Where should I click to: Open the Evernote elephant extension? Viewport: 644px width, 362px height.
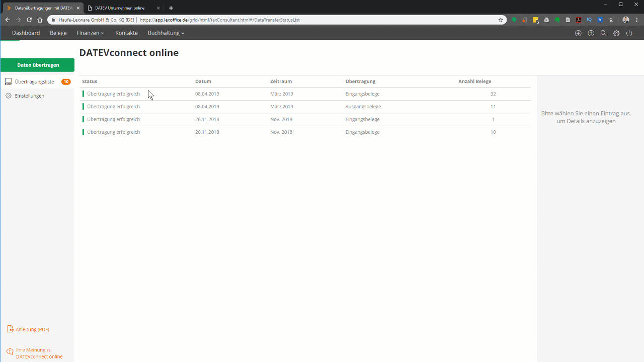[x=557, y=20]
